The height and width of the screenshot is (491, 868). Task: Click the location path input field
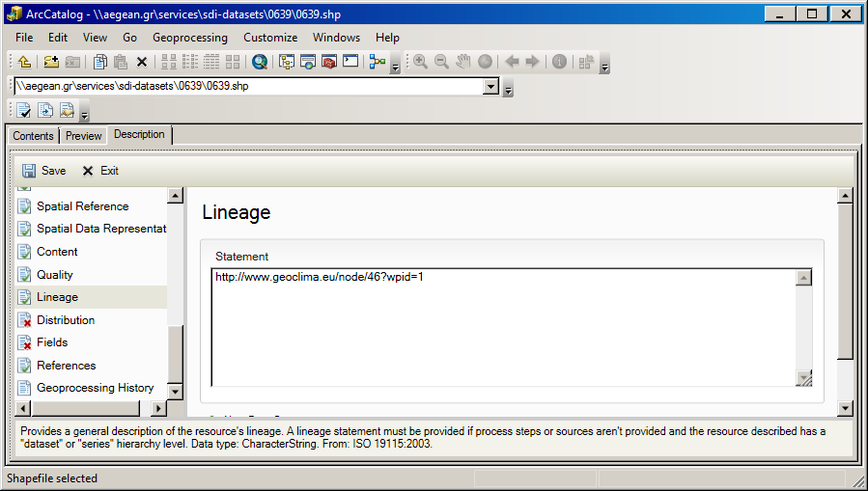click(248, 86)
